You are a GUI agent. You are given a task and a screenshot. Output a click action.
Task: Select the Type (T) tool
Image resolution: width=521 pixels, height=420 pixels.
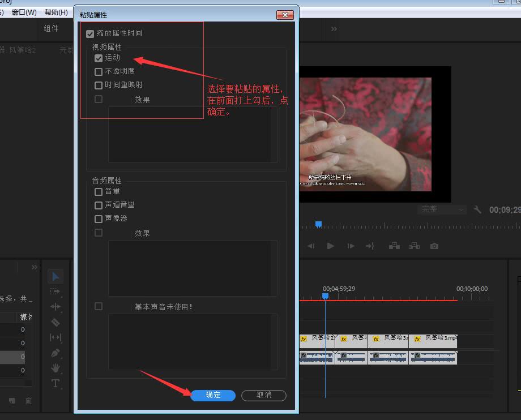[55, 383]
